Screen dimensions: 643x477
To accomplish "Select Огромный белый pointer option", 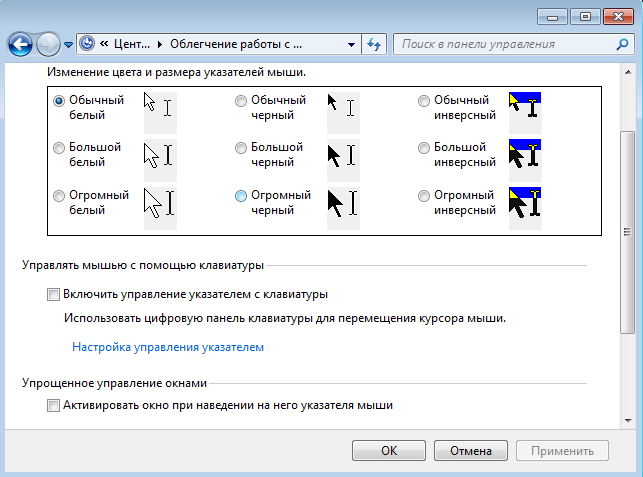I will (x=59, y=196).
